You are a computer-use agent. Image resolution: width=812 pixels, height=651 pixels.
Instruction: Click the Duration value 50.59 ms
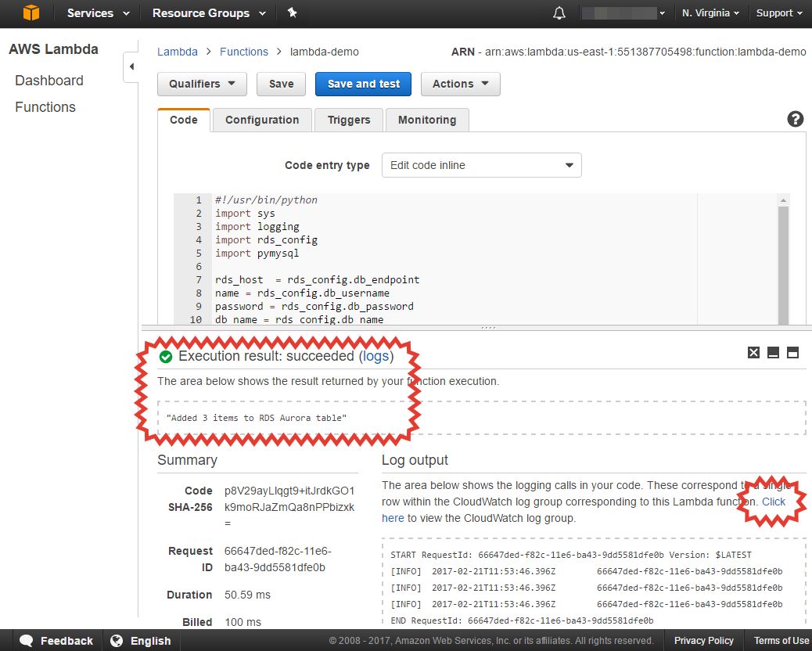pos(247,595)
